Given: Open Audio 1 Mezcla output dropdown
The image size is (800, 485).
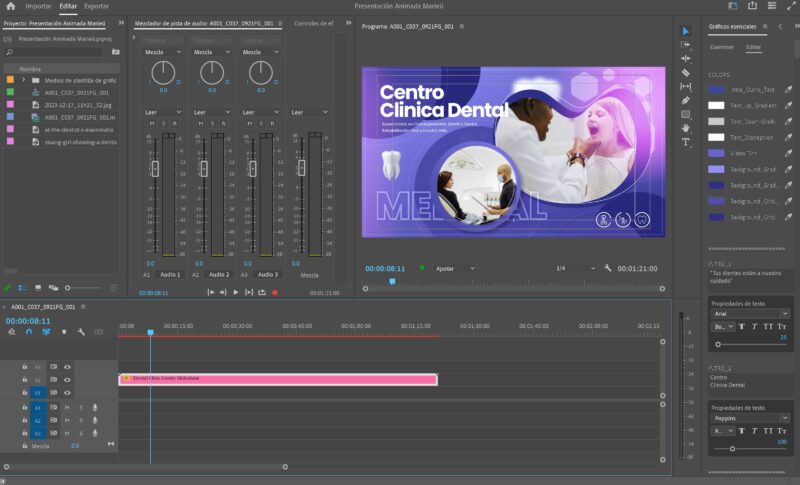Looking at the screenshot, I should coord(163,52).
